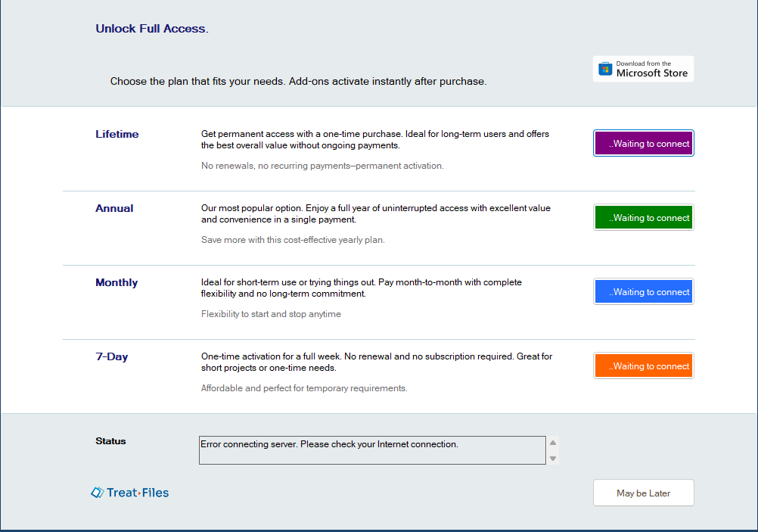Click the Treat-Files logo
This screenshot has width=758, height=532.
[x=130, y=493]
